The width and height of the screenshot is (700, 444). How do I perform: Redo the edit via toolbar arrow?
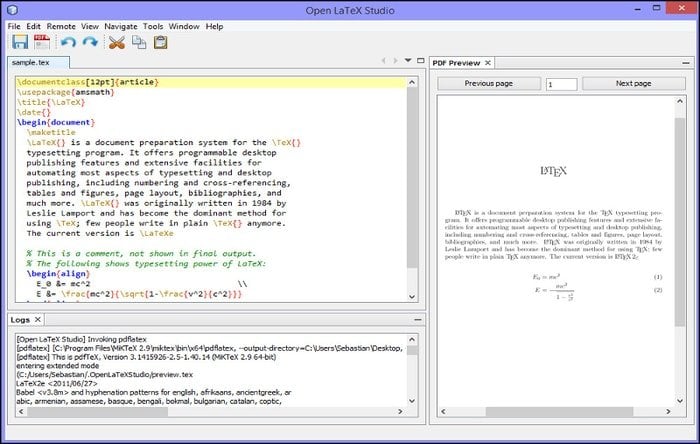(x=90, y=43)
